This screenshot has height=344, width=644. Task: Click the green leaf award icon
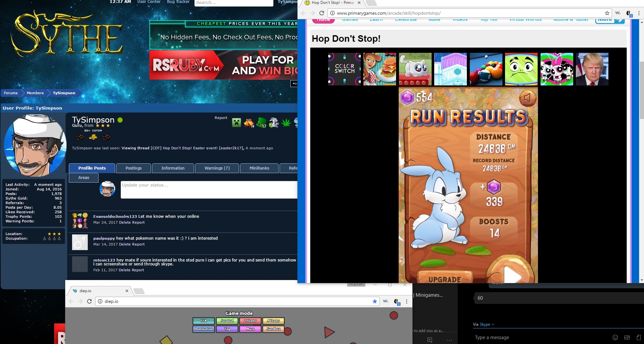coord(286,123)
